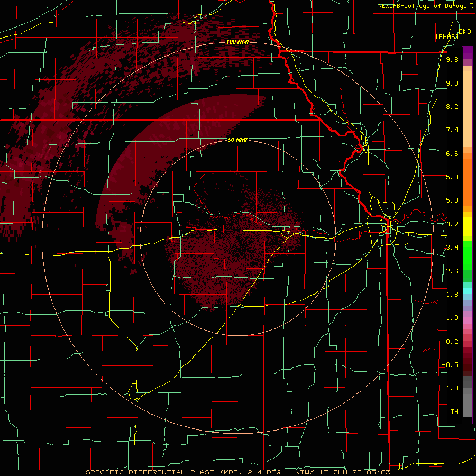Viewport: 476px width, 476px height.
Task: Pick the purple top segment of the colorbar
Action: (x=467, y=53)
